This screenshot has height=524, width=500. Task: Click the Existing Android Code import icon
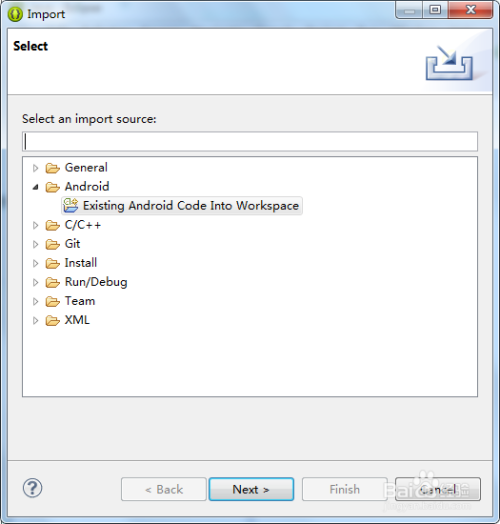tap(71, 206)
